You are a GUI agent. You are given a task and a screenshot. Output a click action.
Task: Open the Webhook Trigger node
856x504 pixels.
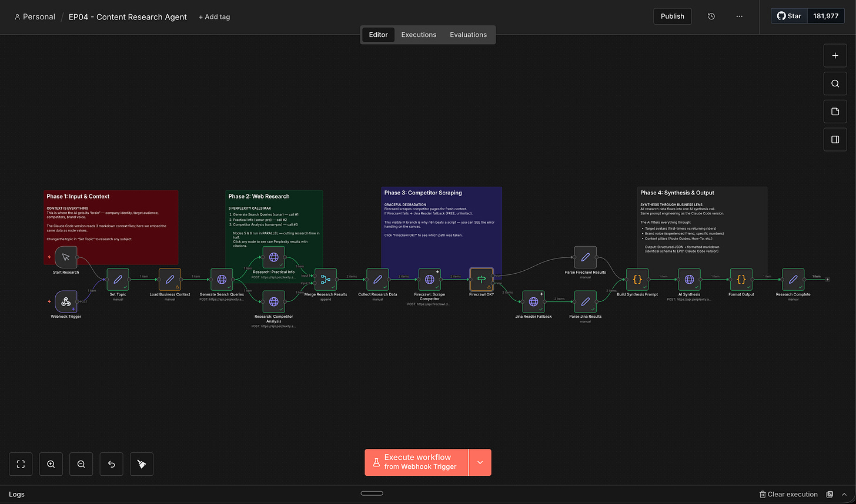pos(66,301)
